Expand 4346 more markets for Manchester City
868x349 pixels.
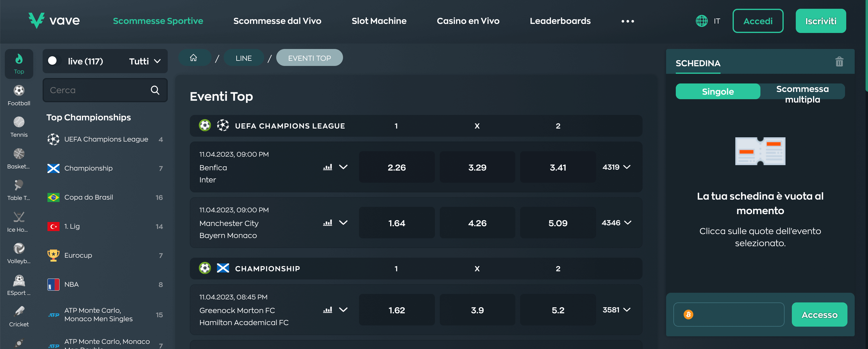(x=616, y=223)
